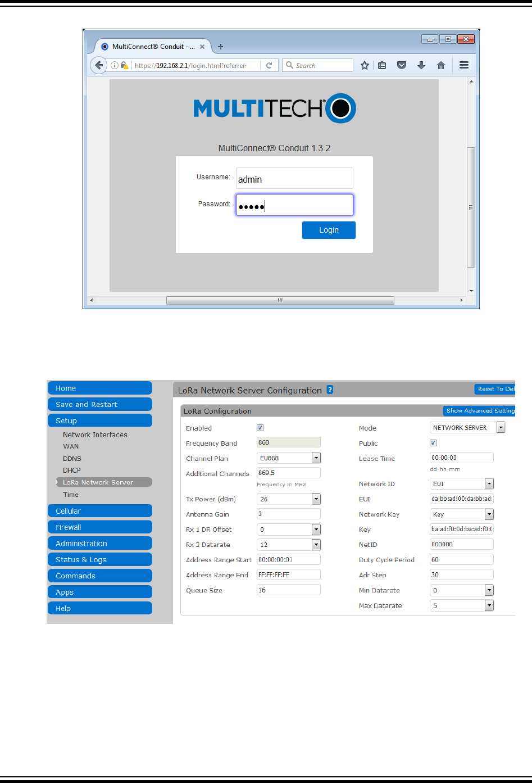This screenshot has width=532, height=783.
Task: Select the MultiConnect Conduit browser tab
Action: point(153,47)
